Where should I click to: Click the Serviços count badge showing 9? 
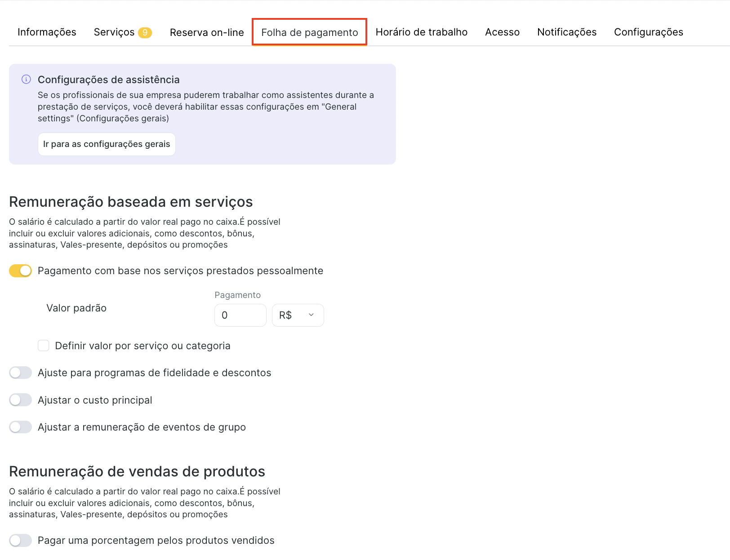pyautogui.click(x=145, y=32)
